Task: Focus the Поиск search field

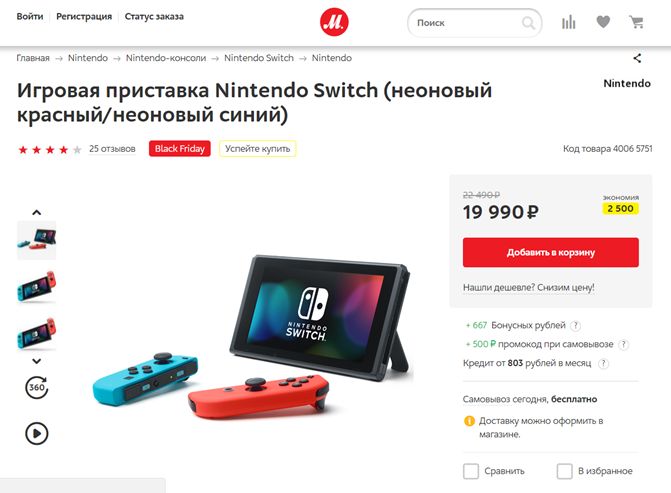Action: click(x=467, y=23)
